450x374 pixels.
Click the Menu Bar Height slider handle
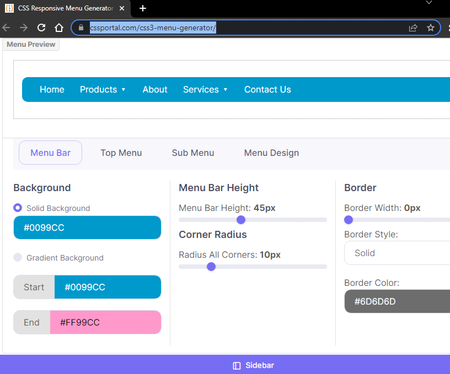click(241, 220)
